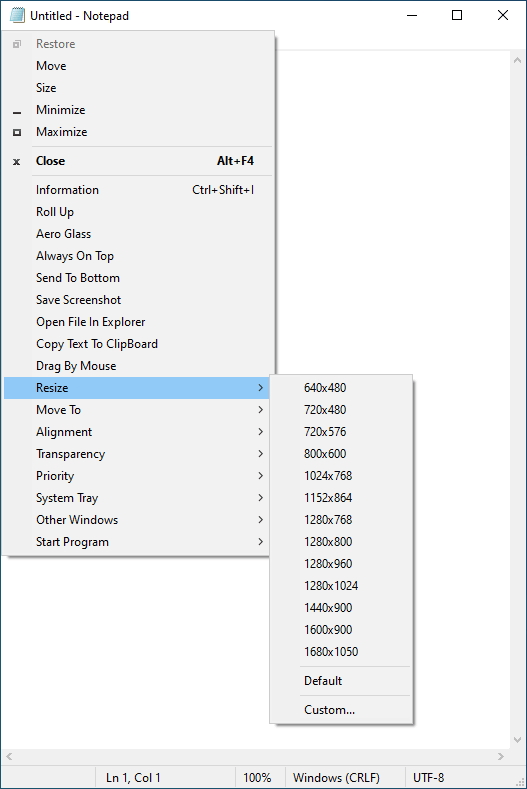Click the Close x icon in system menu
The height and width of the screenshot is (789, 527).
[17, 162]
